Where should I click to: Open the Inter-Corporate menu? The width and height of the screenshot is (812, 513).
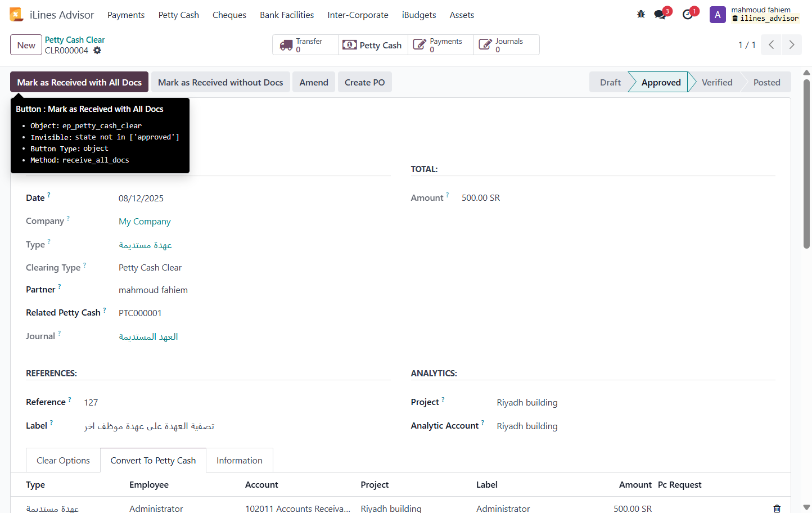click(x=358, y=15)
